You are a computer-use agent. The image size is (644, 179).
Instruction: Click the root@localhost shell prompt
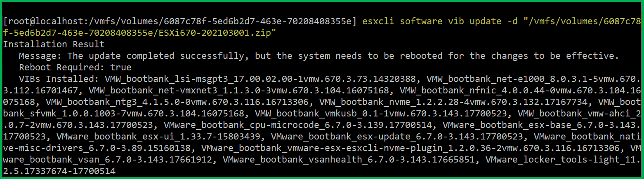click(x=179, y=21)
